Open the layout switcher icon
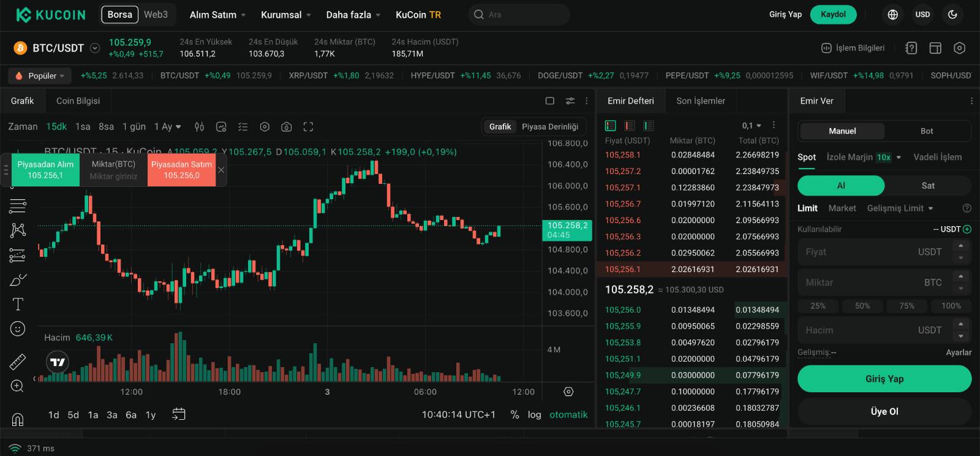This screenshot has height=456, width=980. pyautogui.click(x=935, y=48)
